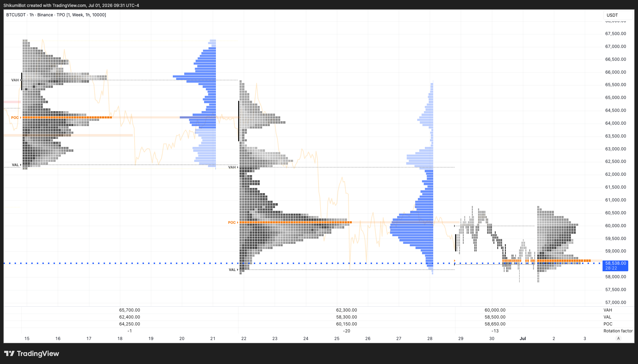Click the current price label 58,538.00
The height and width of the screenshot is (364, 638).
tap(615, 266)
